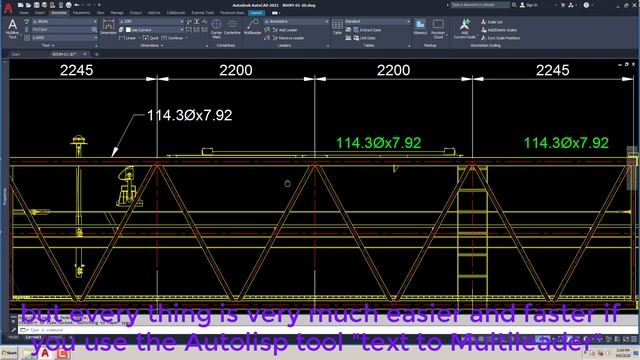Open the dimension style dropdown

click(151, 22)
